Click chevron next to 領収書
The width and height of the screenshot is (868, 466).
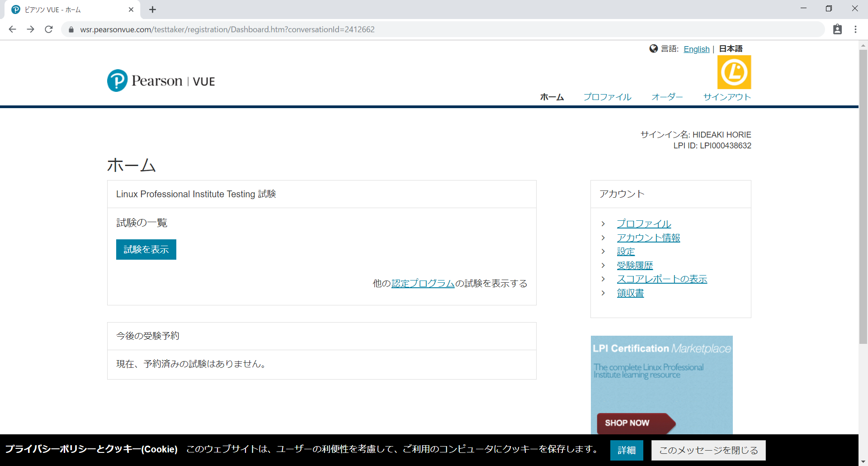click(x=603, y=293)
